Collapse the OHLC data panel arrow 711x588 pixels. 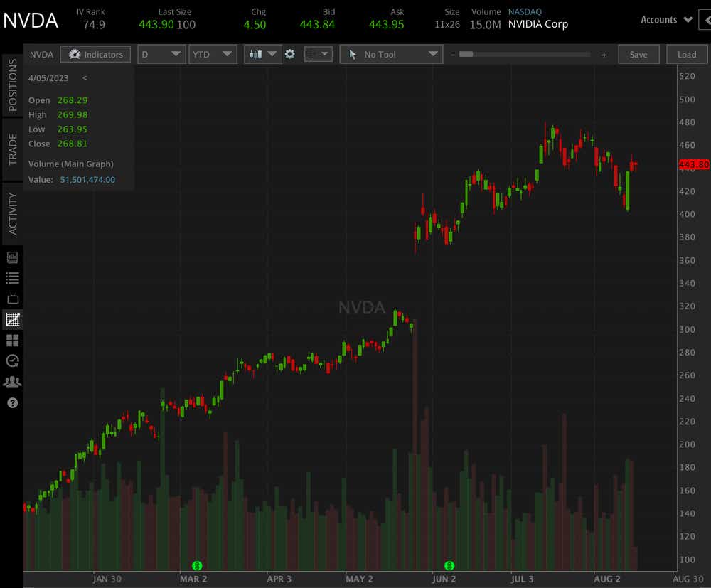[85, 78]
